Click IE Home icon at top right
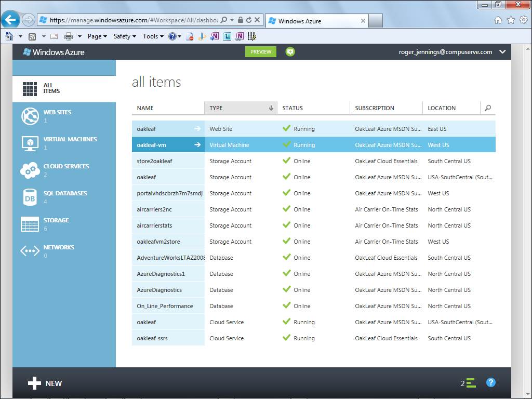The image size is (532, 399). pos(498,20)
